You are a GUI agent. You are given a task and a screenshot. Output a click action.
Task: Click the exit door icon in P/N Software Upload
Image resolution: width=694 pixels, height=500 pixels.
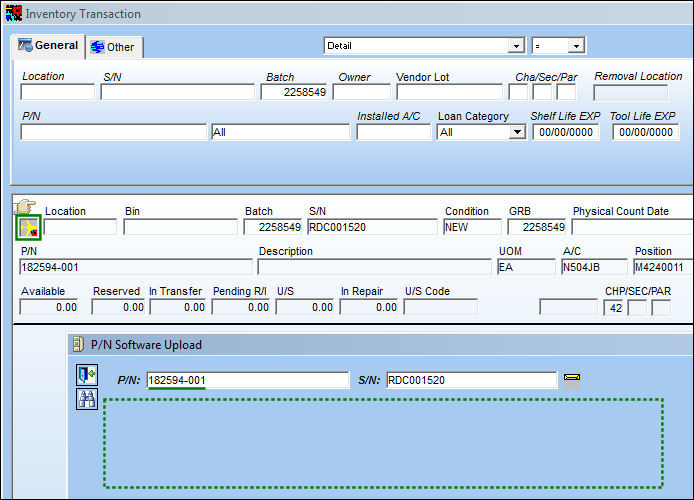(x=87, y=375)
